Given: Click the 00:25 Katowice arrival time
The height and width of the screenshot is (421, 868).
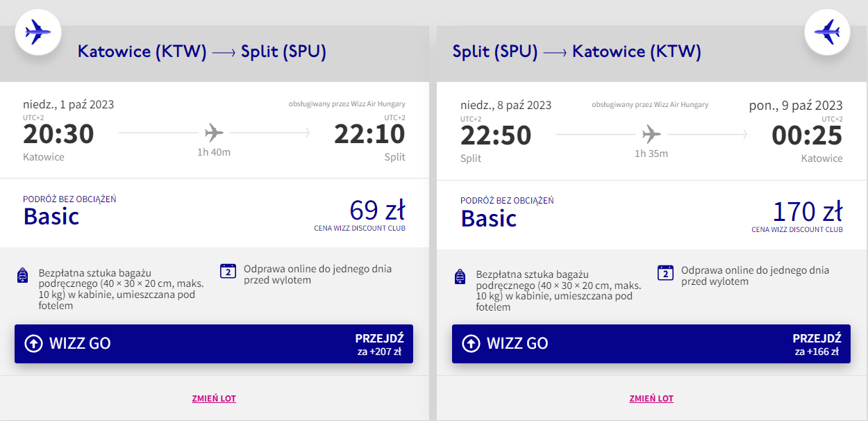Looking at the screenshot, I should [x=808, y=135].
